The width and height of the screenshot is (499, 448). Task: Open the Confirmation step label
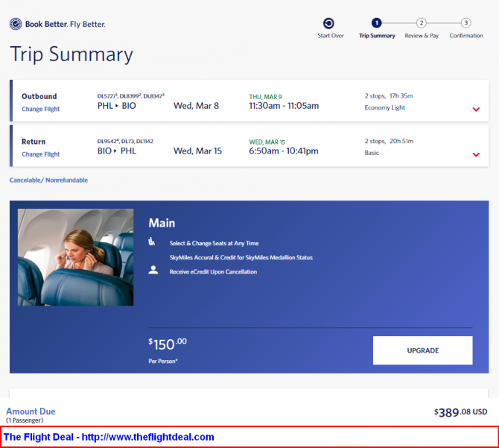(x=466, y=36)
